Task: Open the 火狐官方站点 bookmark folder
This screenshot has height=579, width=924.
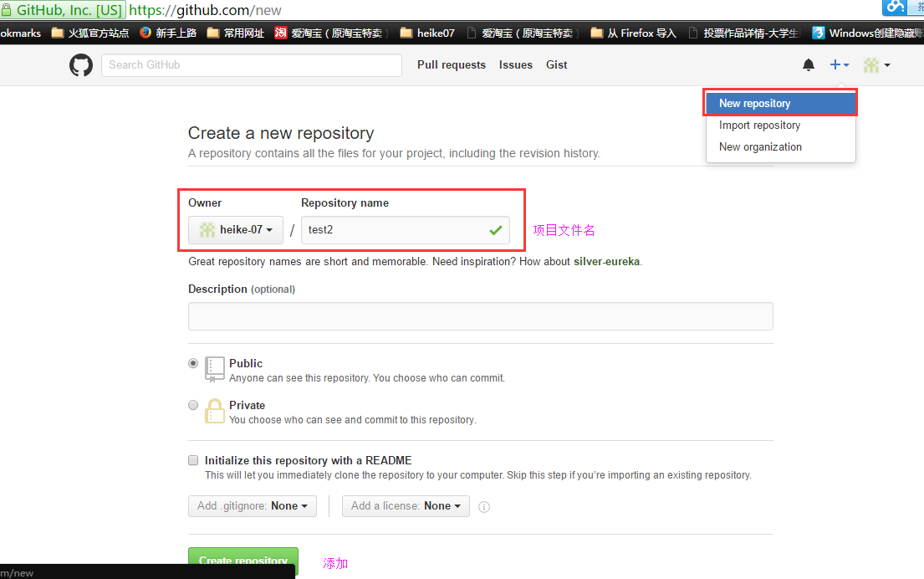Action: pos(90,33)
